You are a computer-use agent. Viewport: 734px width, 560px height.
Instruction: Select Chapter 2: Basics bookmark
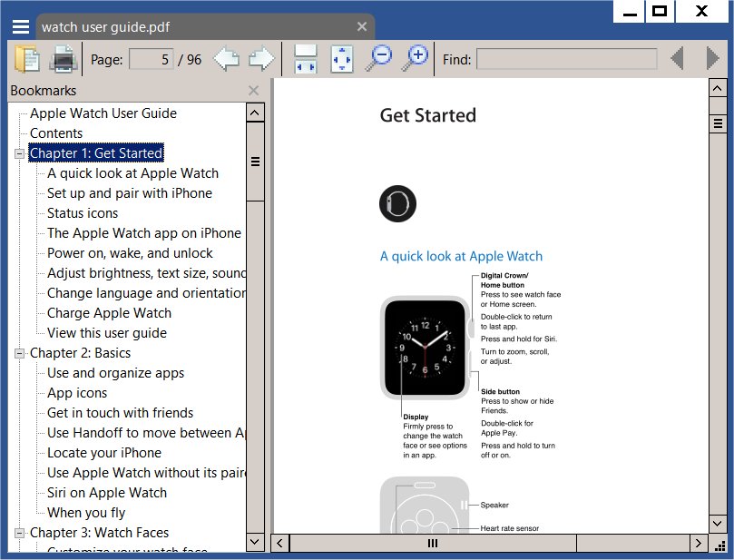80,353
